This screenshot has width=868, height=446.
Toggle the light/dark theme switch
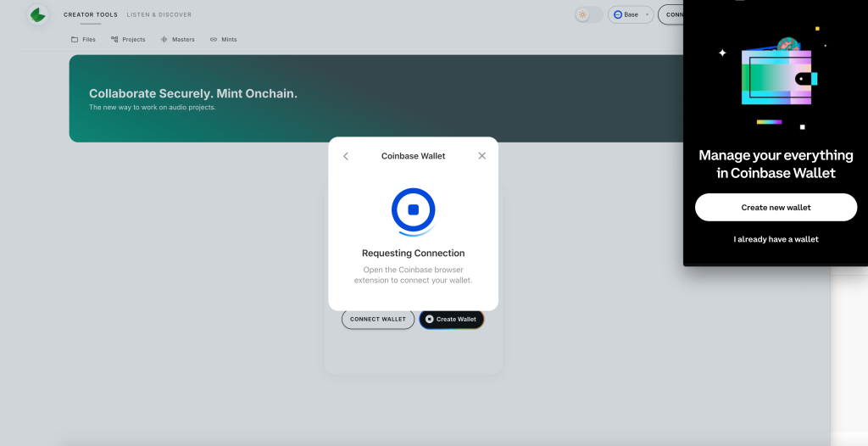589,15
